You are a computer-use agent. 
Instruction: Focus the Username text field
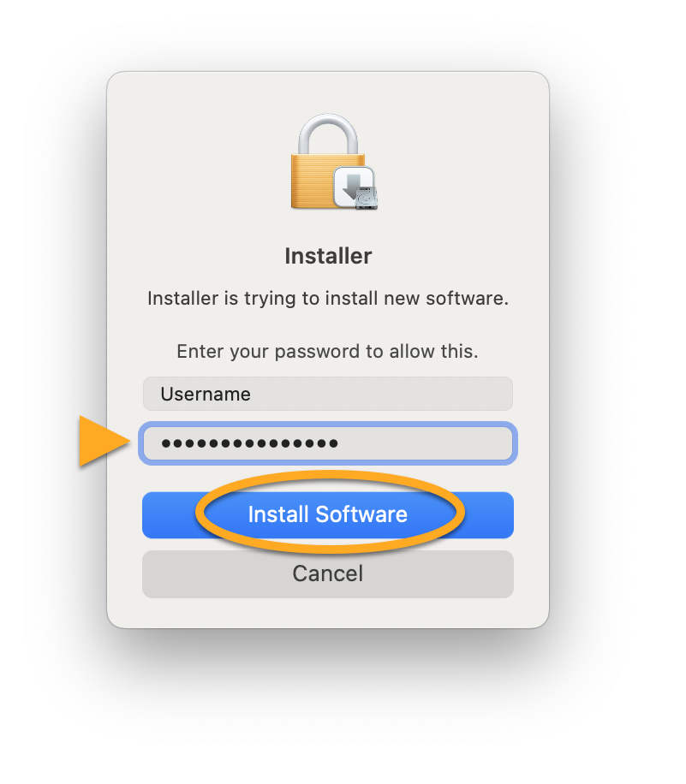point(328,394)
